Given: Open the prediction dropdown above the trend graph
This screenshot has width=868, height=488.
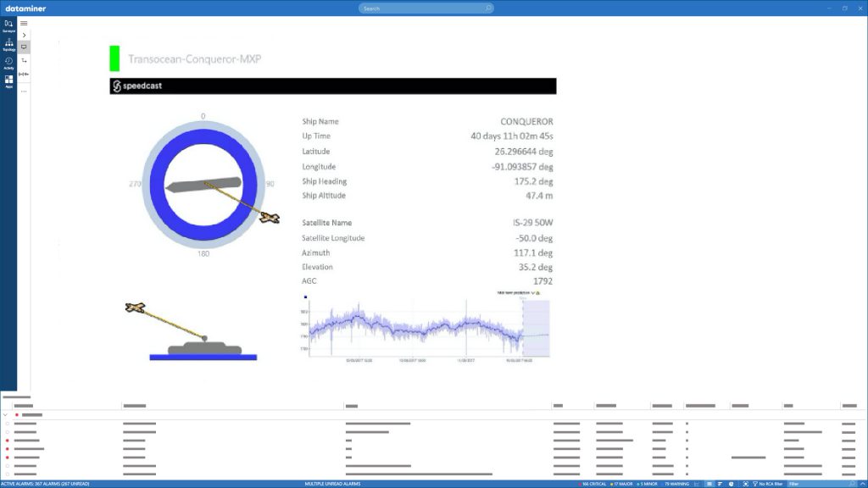Looking at the screenshot, I should pyautogui.click(x=533, y=292).
